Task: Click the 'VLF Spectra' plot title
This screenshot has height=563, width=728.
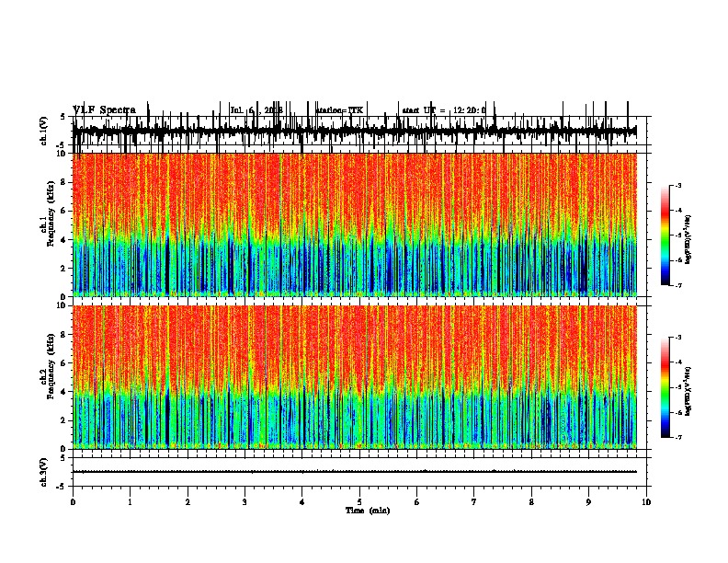Action: click(x=104, y=110)
